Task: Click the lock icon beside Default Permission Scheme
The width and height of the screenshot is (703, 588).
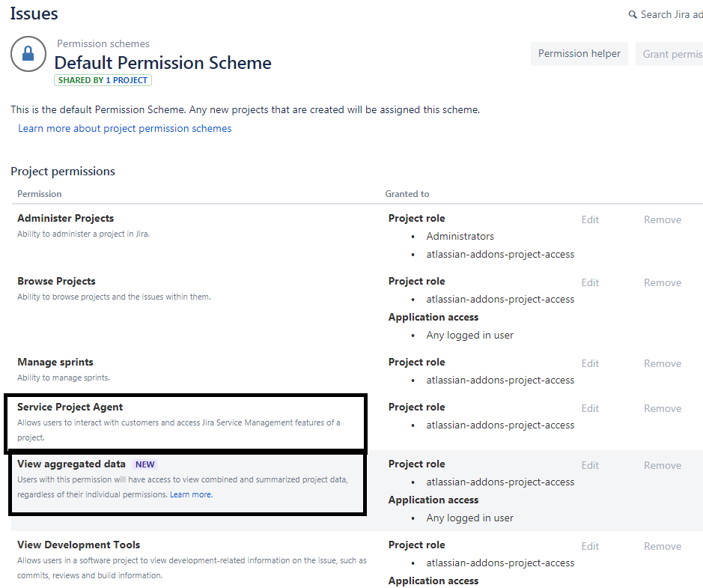Action: click(x=28, y=54)
